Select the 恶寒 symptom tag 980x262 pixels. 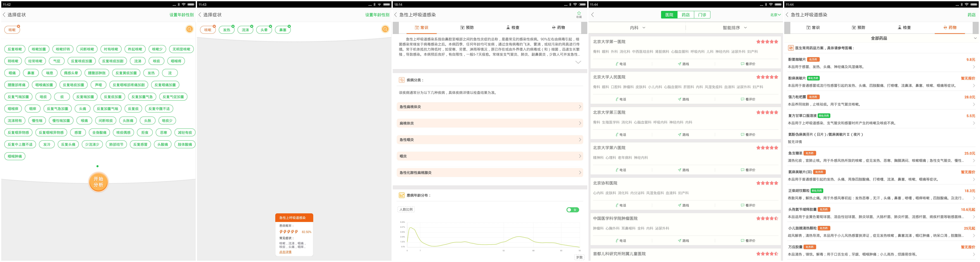pos(164,133)
